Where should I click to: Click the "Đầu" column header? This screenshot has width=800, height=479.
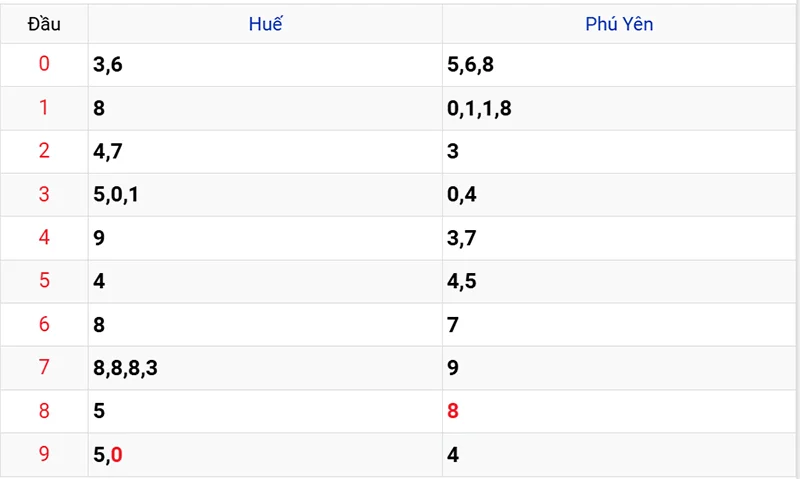(44, 24)
